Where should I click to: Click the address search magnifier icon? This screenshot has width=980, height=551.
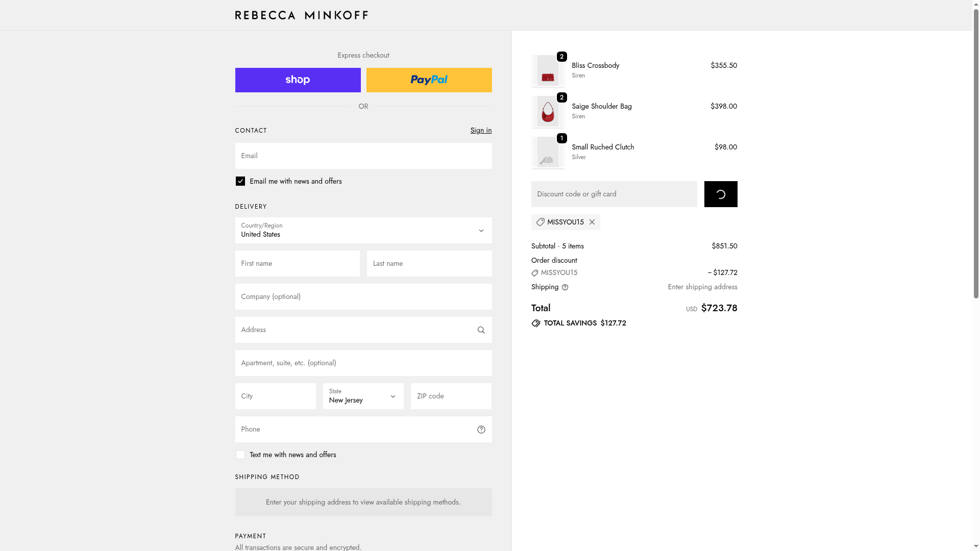[x=481, y=330]
